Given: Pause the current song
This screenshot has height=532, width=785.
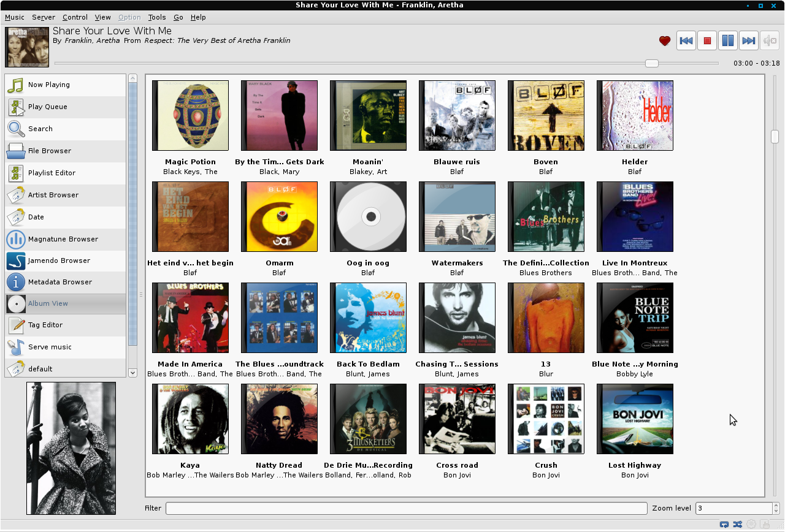Looking at the screenshot, I should click(x=728, y=41).
